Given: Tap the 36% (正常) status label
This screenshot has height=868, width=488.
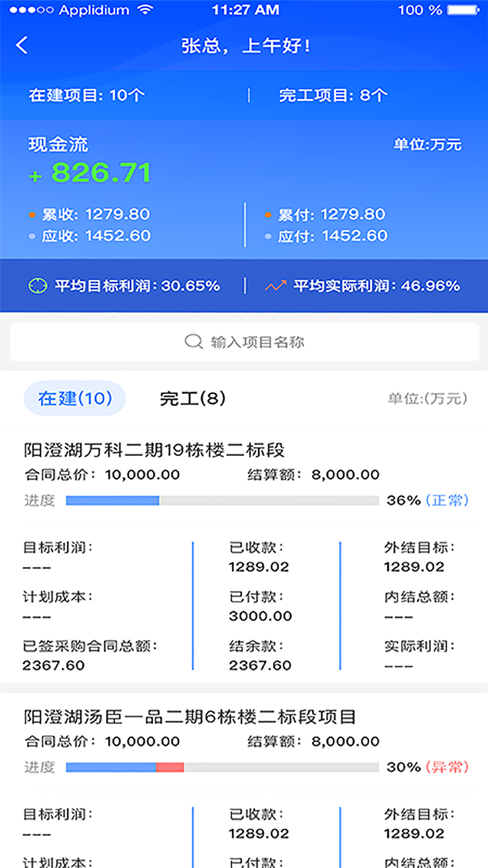Looking at the screenshot, I should coord(427,500).
